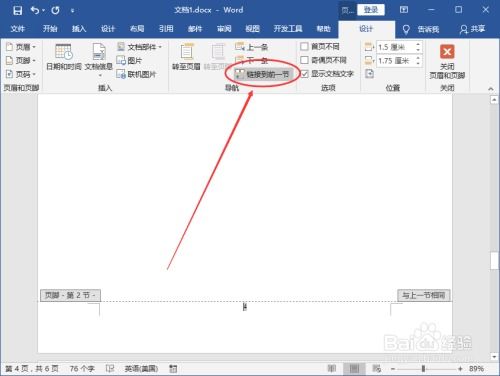Open the Quick Access Toolbar customize arrow
This screenshot has width=500, height=376.
tap(72, 11)
